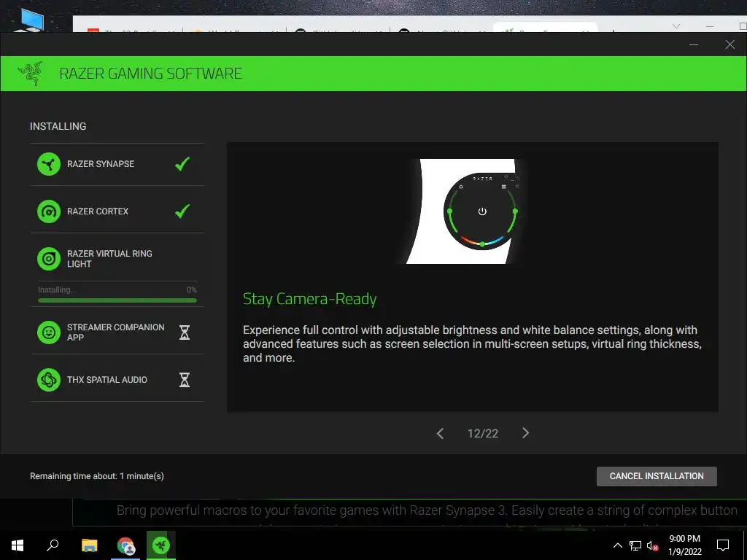
Task: Go to the next slide arrow
Action: pos(525,433)
